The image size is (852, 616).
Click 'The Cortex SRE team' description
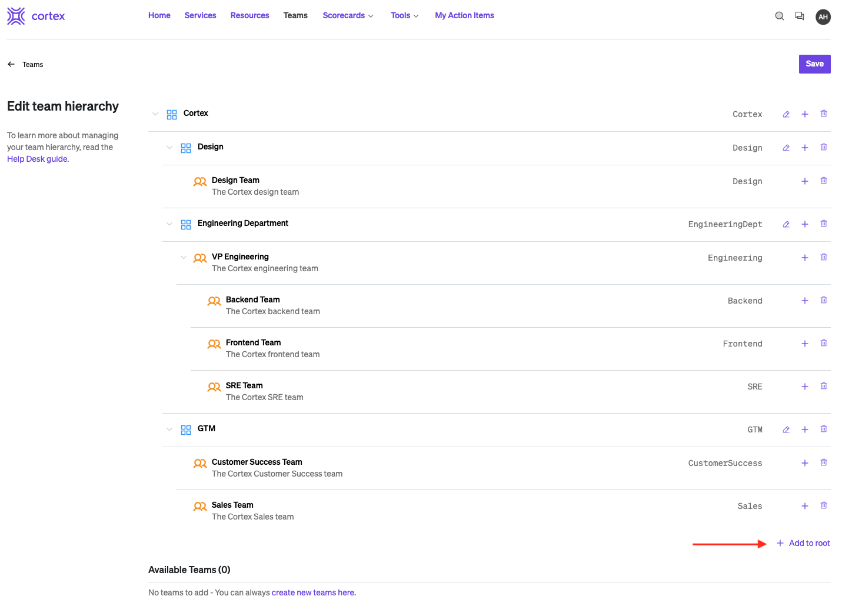[265, 397]
